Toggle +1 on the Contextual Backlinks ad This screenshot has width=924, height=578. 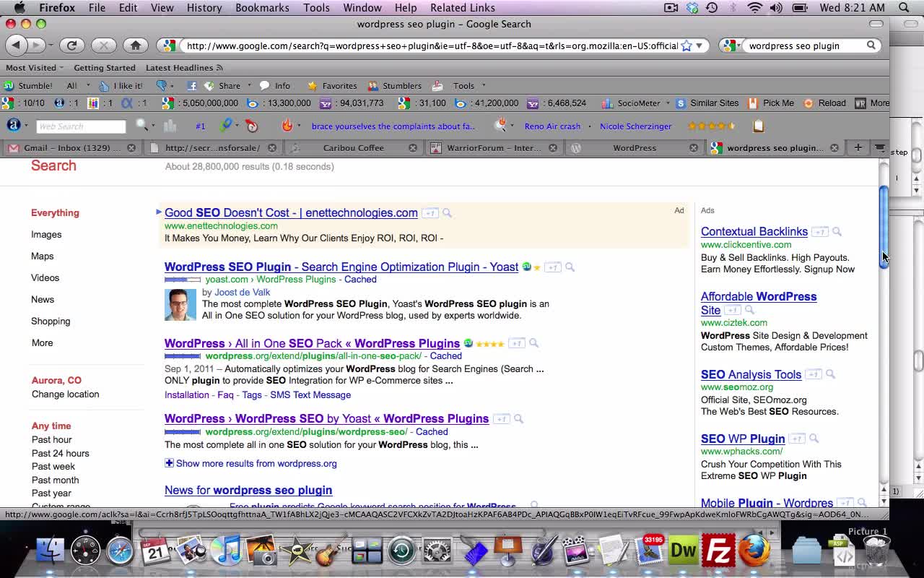point(820,232)
